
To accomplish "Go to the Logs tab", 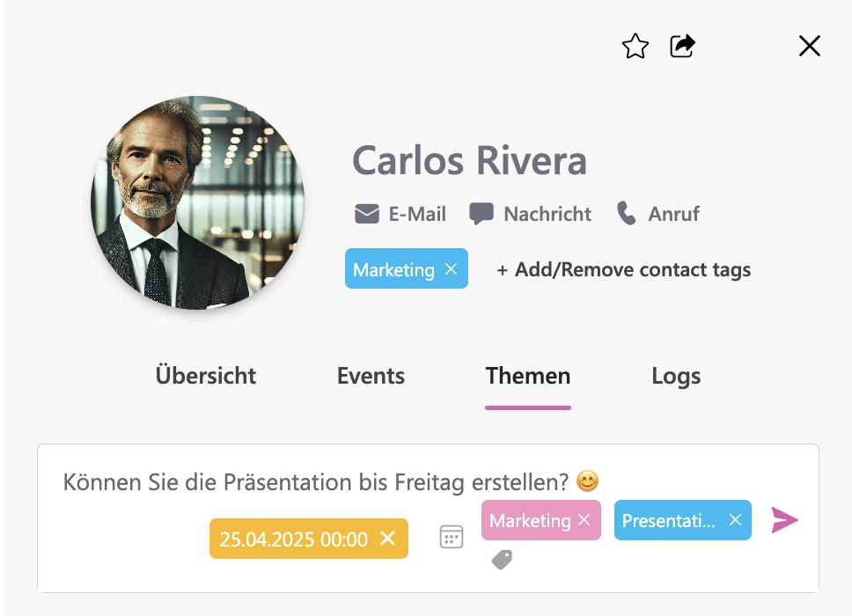I will click(x=677, y=377).
